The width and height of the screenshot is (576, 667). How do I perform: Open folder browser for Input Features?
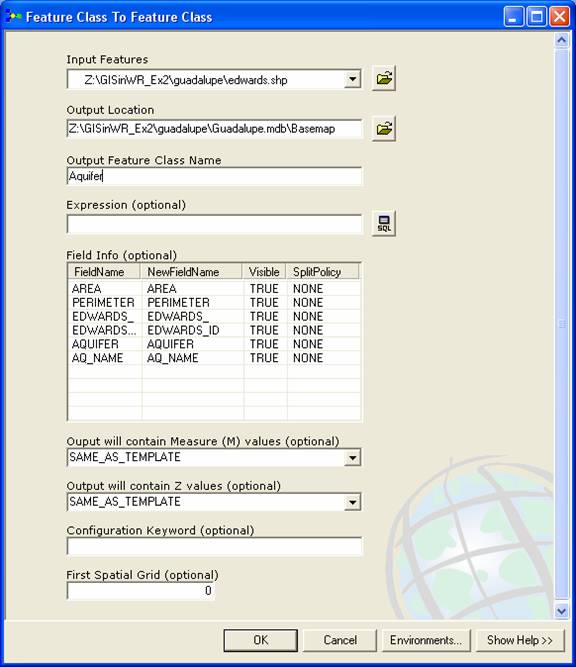(x=384, y=78)
